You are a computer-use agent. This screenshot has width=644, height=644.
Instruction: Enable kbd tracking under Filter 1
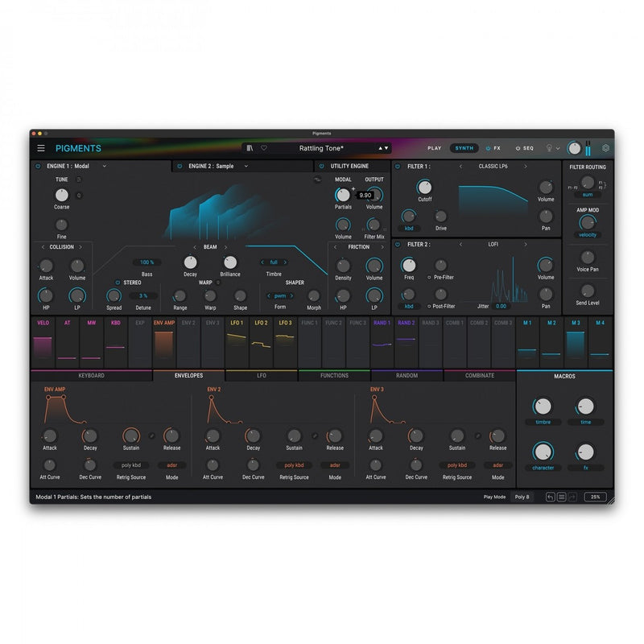[x=409, y=228]
